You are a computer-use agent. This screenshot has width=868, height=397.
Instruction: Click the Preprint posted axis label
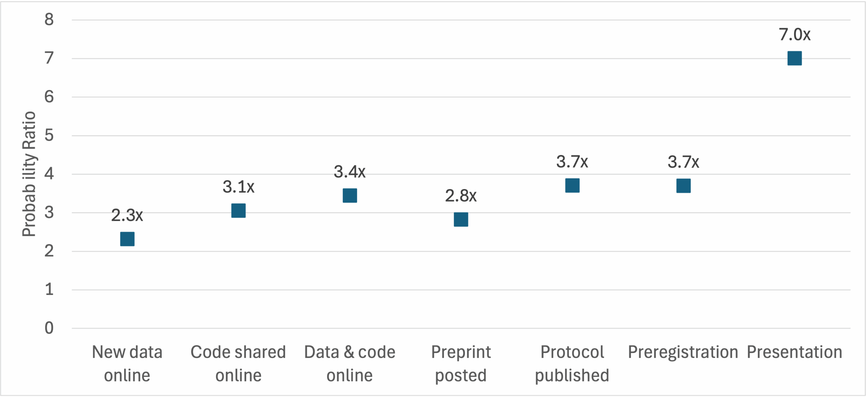pos(461,364)
